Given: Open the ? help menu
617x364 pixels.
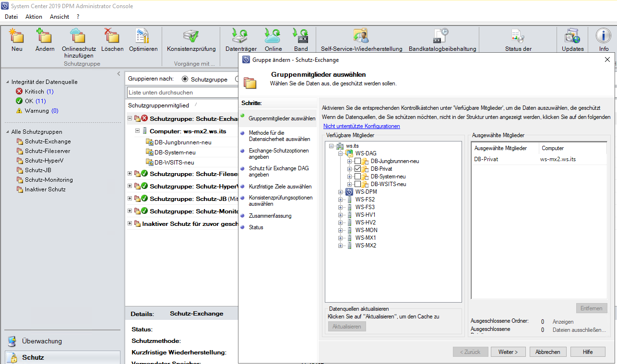Looking at the screenshot, I should pos(78,17).
